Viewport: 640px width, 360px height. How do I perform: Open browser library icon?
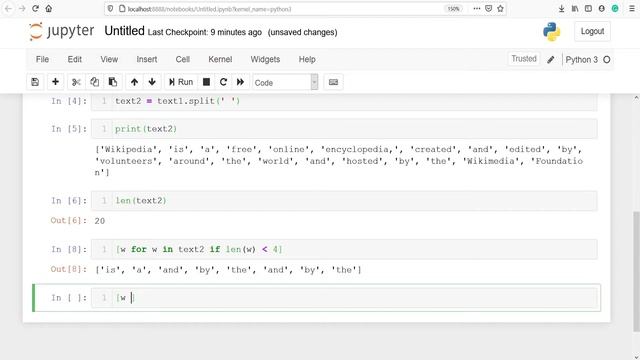point(575,9)
